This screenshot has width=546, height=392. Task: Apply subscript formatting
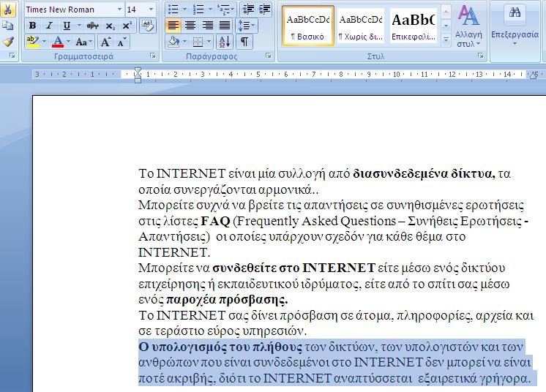(111, 26)
